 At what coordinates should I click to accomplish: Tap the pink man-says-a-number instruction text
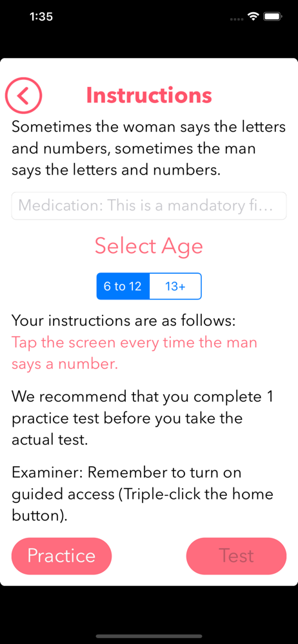pyautogui.click(x=134, y=353)
